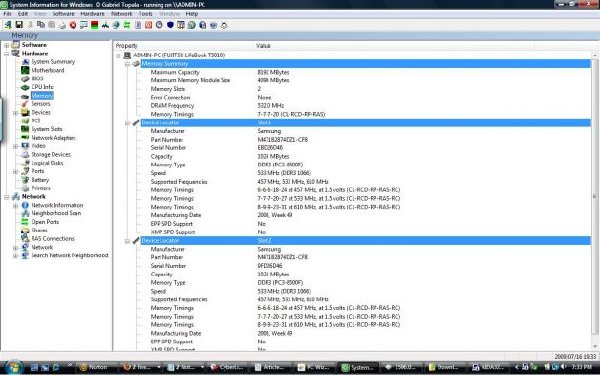Click the taskbar clock

click(582, 367)
